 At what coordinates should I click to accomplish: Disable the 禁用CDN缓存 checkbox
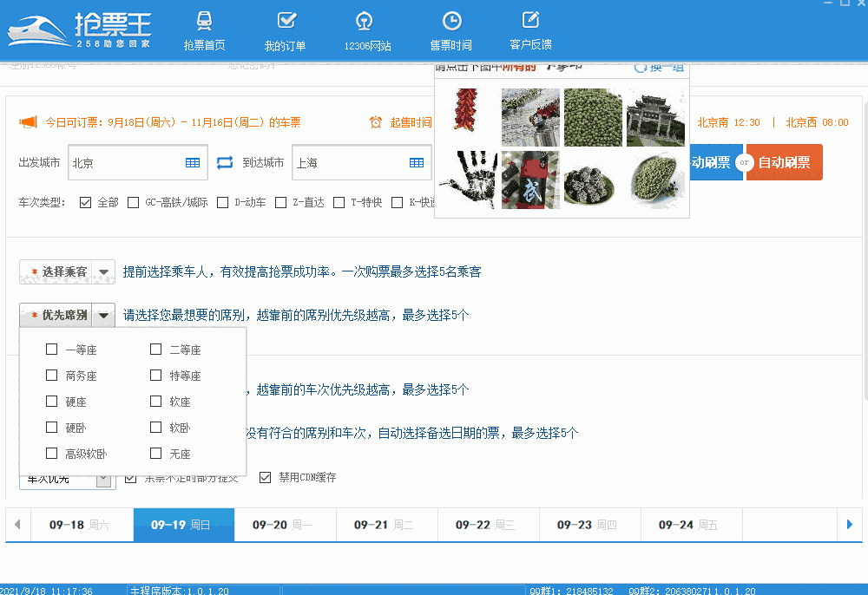pos(266,475)
